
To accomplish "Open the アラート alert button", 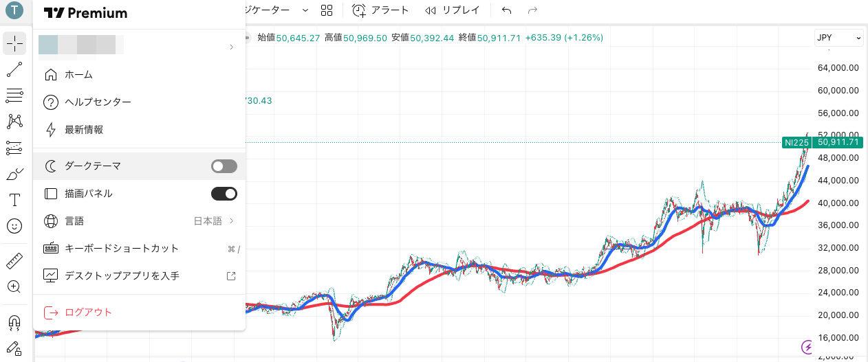I will click(380, 10).
